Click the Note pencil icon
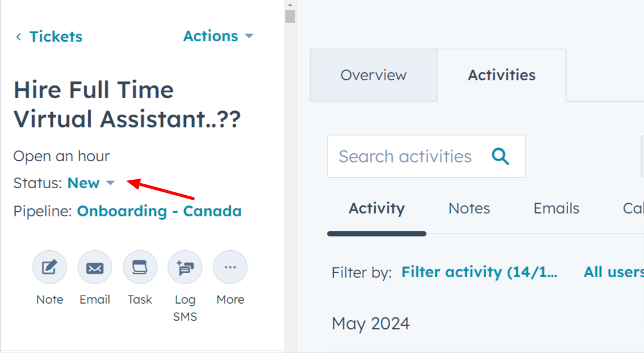 pos(49,267)
